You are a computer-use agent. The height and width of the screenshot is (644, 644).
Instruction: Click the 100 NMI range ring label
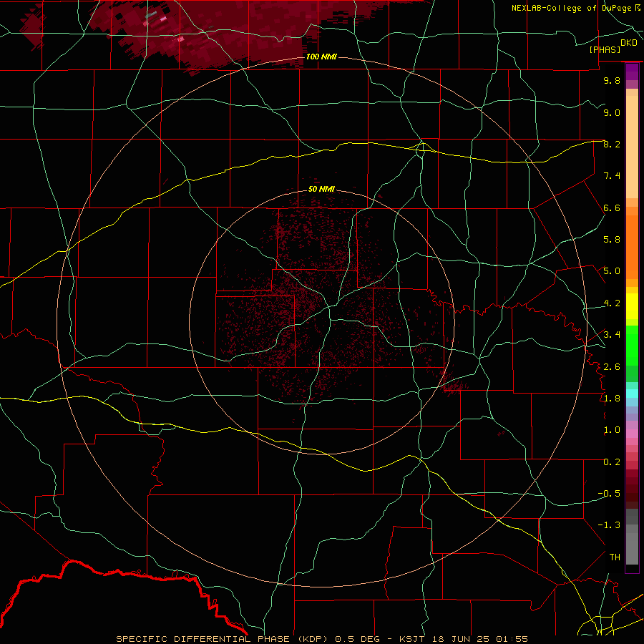321,57
